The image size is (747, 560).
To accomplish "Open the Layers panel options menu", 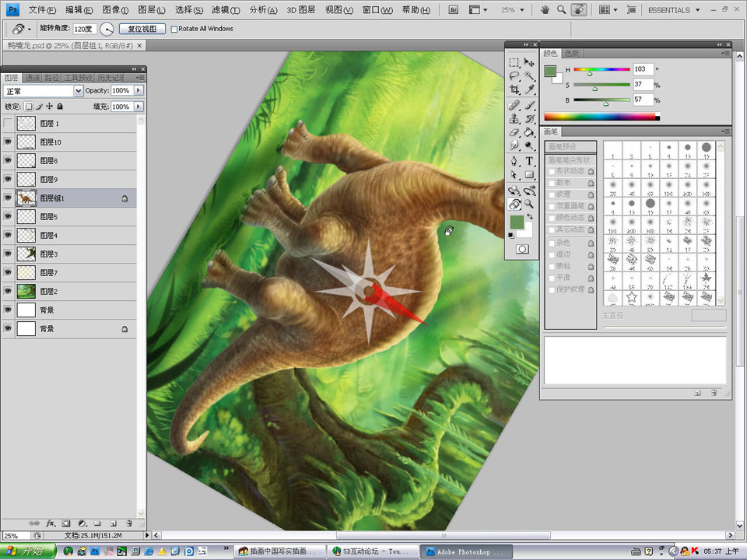I will click(140, 78).
